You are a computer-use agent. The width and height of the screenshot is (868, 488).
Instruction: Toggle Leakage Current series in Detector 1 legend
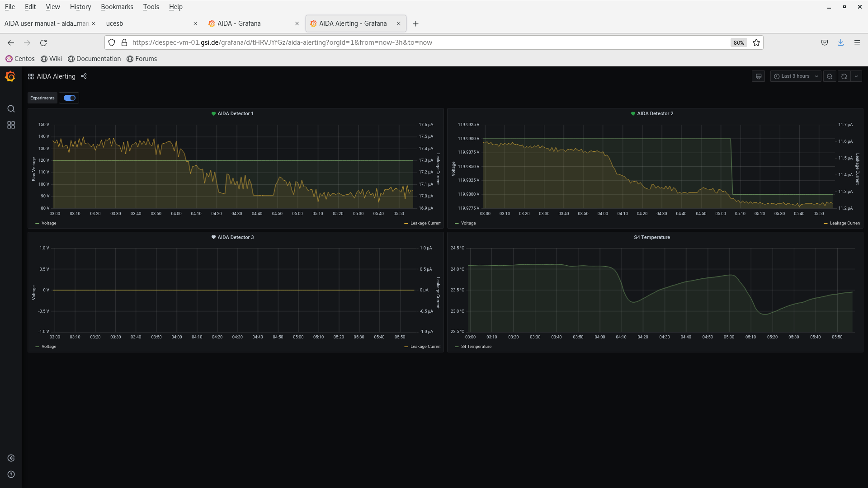(425, 223)
